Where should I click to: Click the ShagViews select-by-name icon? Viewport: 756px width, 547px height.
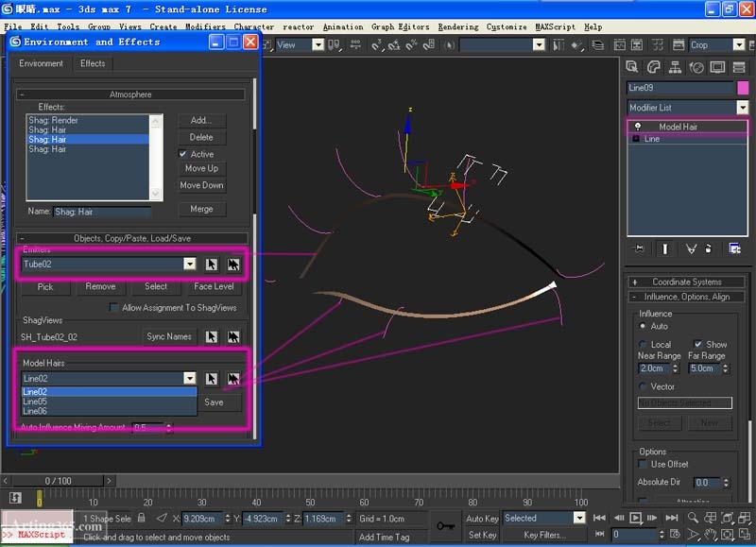tap(233, 336)
